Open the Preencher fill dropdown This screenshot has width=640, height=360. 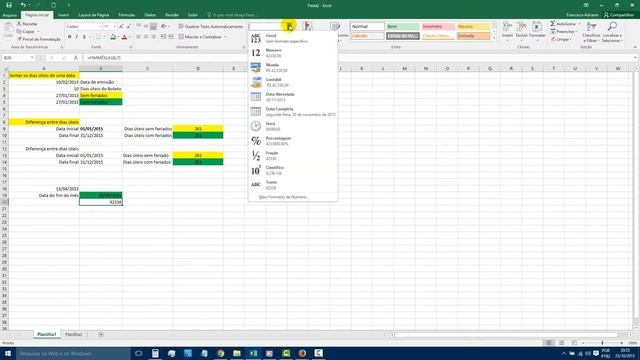coord(564,32)
